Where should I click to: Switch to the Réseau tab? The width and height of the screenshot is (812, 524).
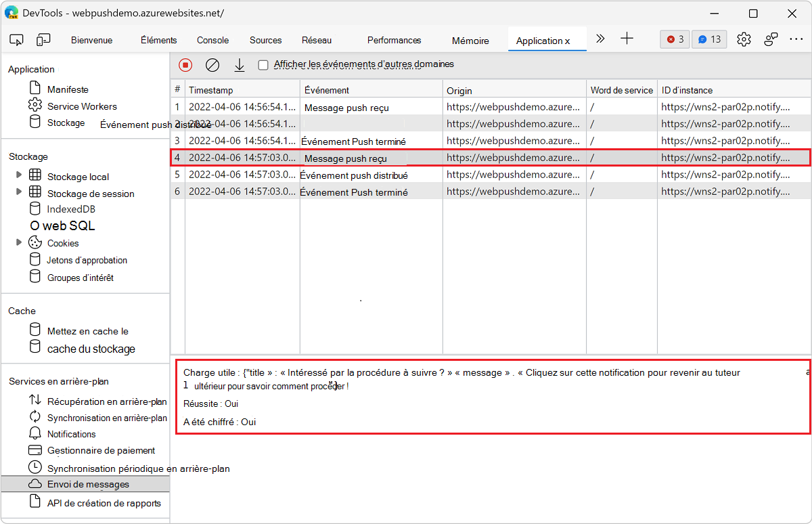tap(317, 40)
